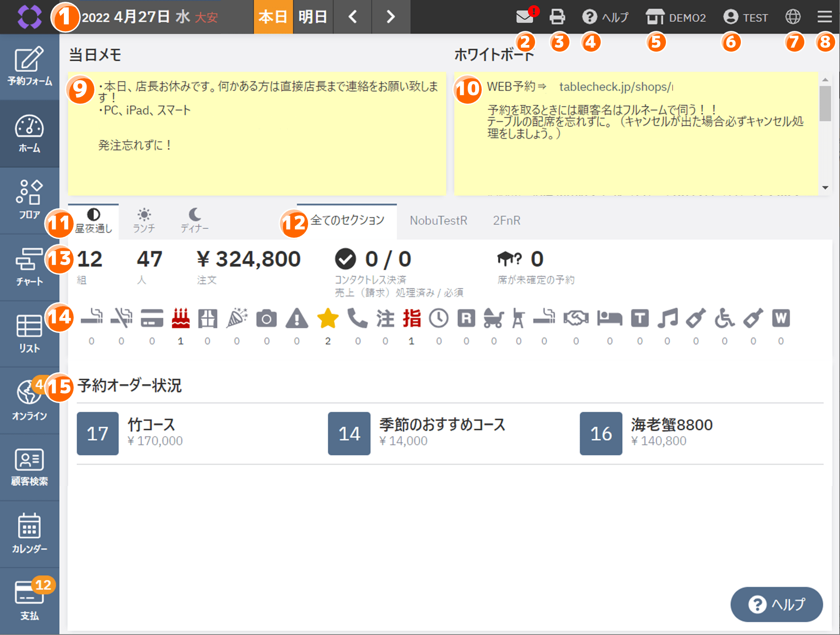Toggle the yellow star VIP filter
The width and height of the screenshot is (840, 635).
[327, 318]
